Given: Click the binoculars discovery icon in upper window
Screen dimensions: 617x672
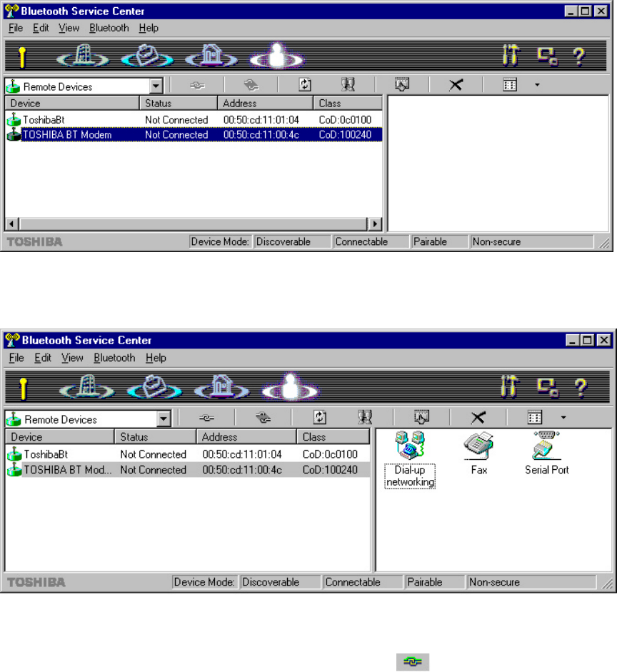Looking at the screenshot, I should [348, 84].
